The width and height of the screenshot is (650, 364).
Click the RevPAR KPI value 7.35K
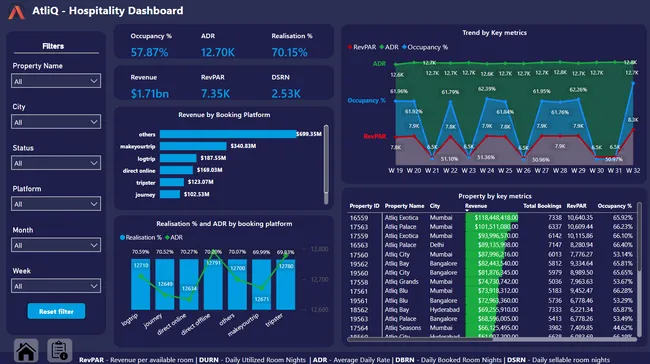[x=215, y=94]
